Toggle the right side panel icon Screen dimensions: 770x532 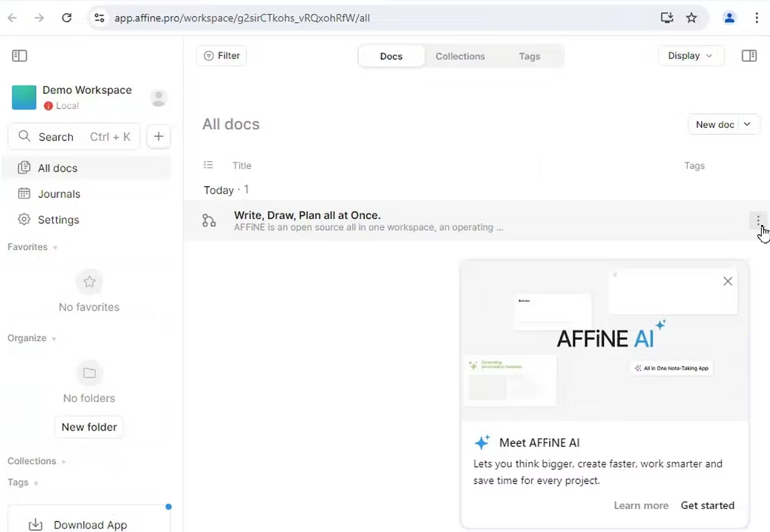(x=748, y=55)
